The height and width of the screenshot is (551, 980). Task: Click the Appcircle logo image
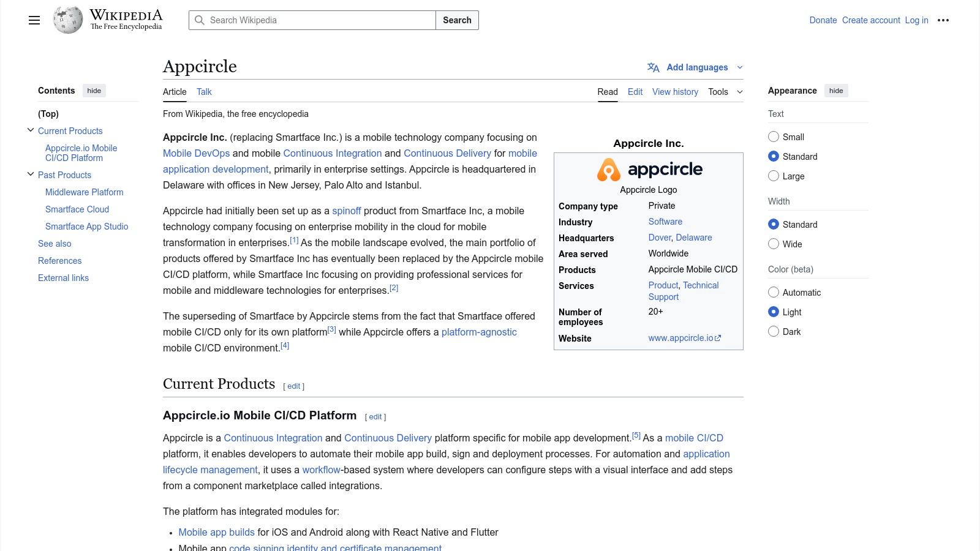[x=649, y=170]
